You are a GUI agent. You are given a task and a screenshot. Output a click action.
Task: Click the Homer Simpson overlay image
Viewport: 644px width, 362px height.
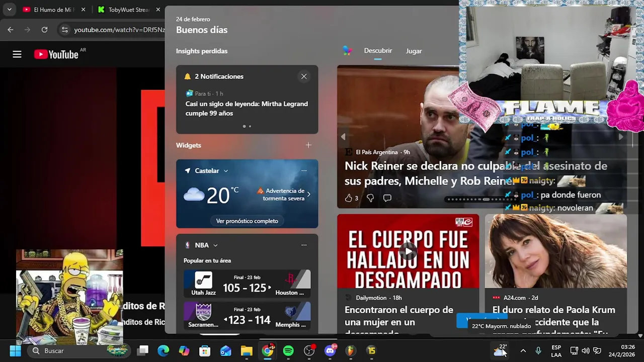click(x=69, y=297)
